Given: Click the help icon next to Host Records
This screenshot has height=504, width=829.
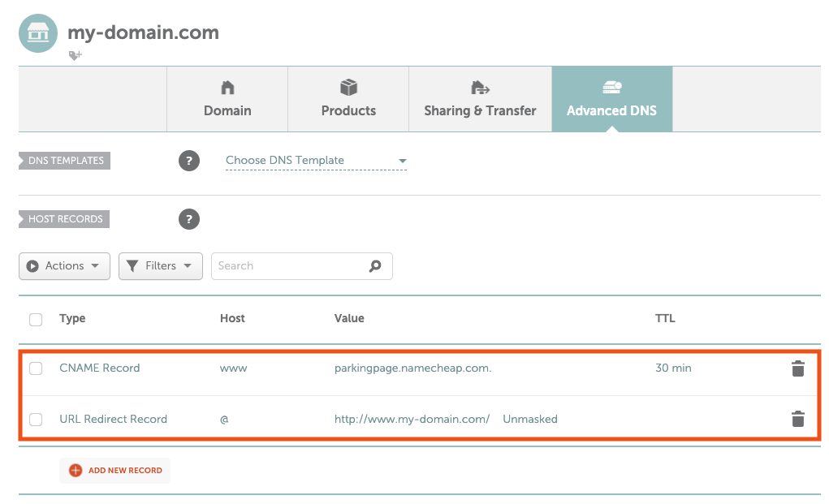Looking at the screenshot, I should [x=188, y=219].
